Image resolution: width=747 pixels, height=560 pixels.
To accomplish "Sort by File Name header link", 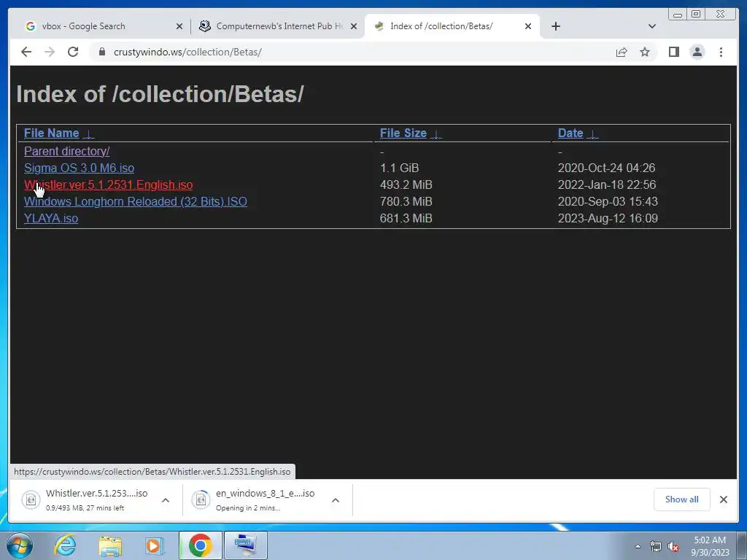I will tap(52, 133).
